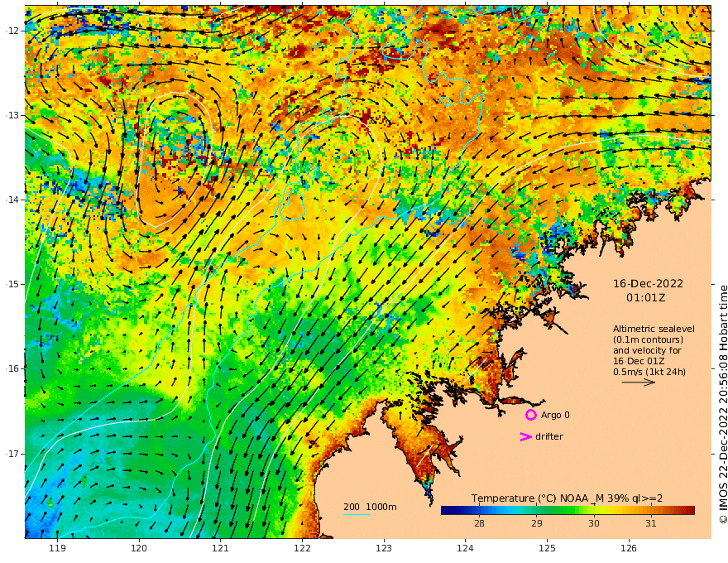Click the '29' color bar tick label
This screenshot has height=563, width=728.
point(537,523)
